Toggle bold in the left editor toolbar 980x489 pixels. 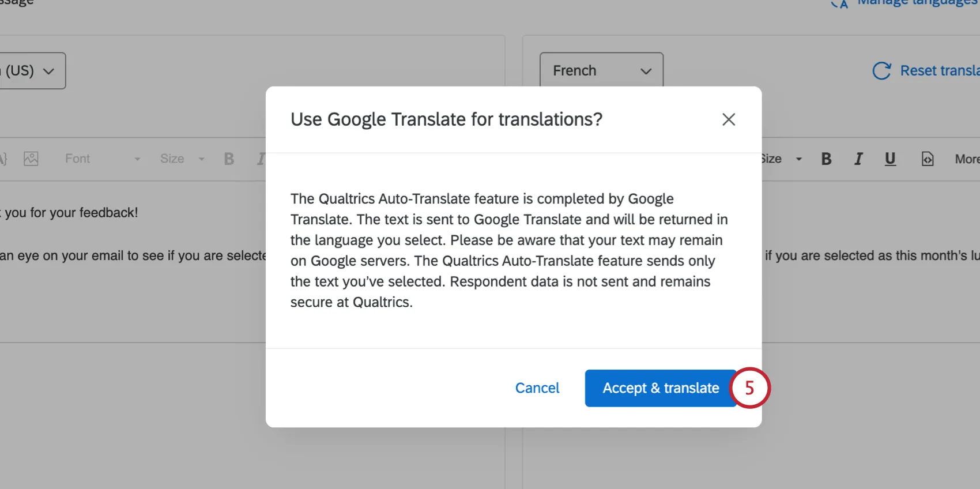point(229,159)
